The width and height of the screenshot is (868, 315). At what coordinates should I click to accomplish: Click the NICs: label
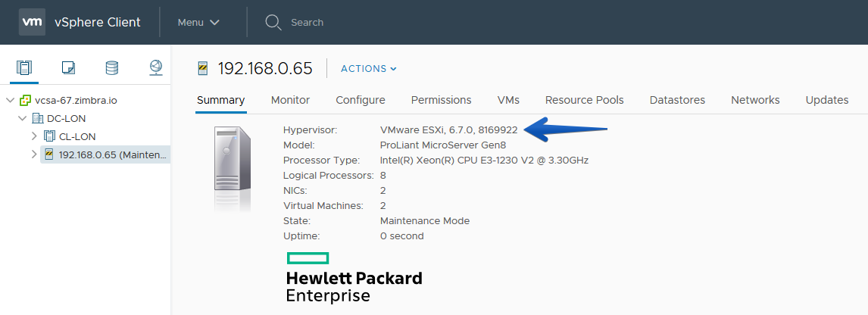(x=295, y=191)
